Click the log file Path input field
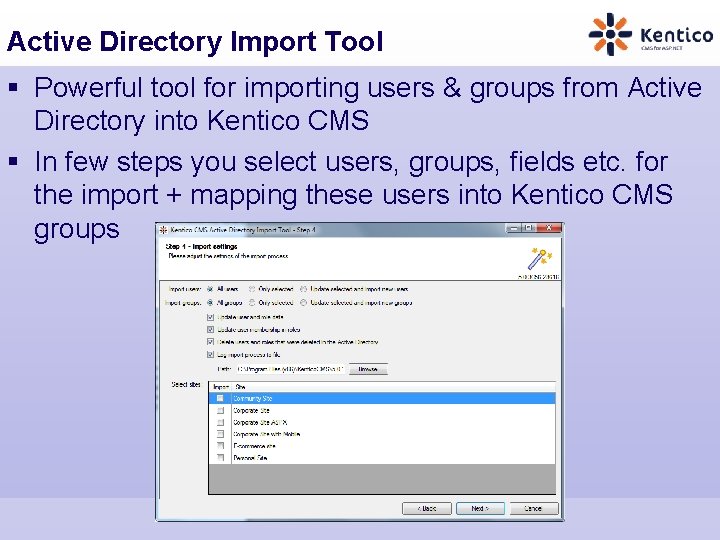720x540 pixels. 290,369
